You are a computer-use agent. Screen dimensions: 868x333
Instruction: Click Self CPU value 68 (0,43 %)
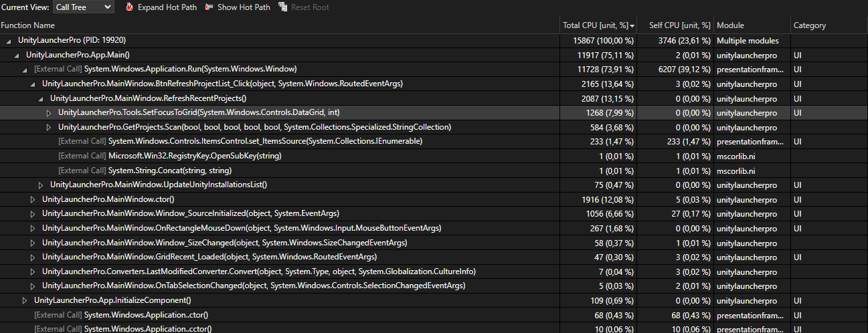point(691,314)
